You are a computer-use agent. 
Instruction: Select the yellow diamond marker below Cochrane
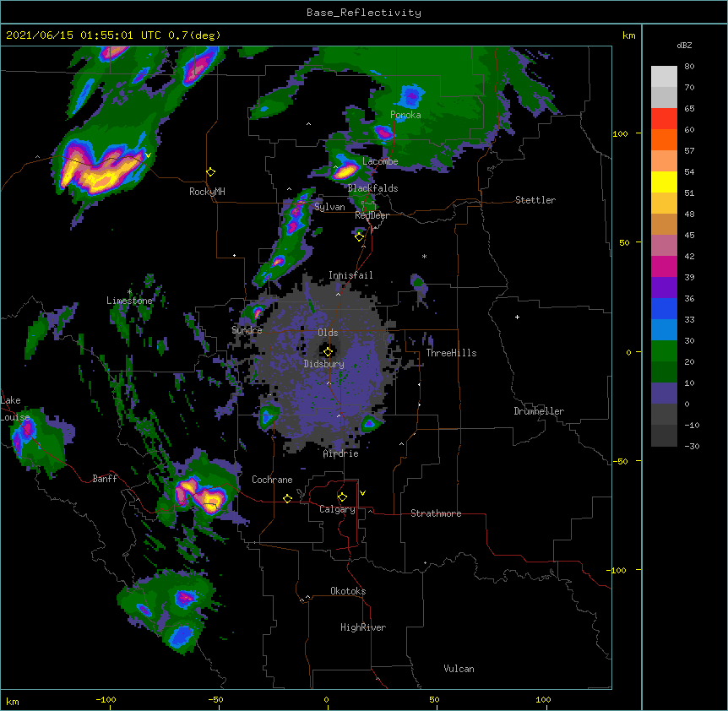[x=287, y=498]
